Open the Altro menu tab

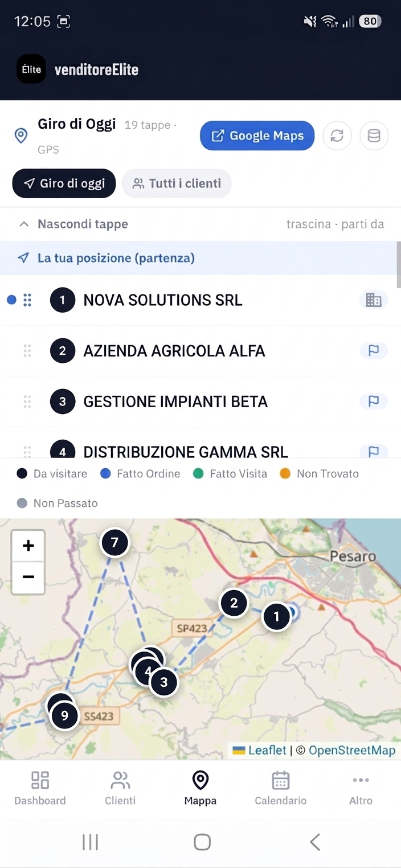click(x=361, y=788)
